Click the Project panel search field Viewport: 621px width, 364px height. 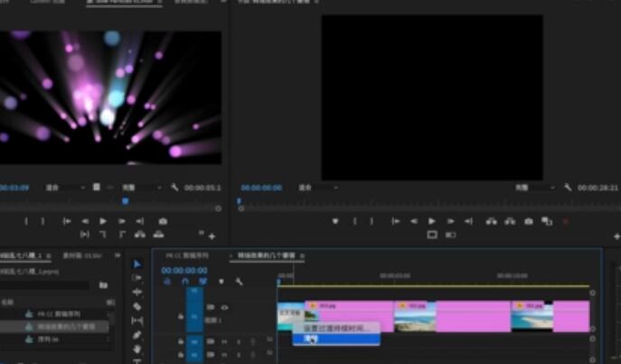coord(44,285)
